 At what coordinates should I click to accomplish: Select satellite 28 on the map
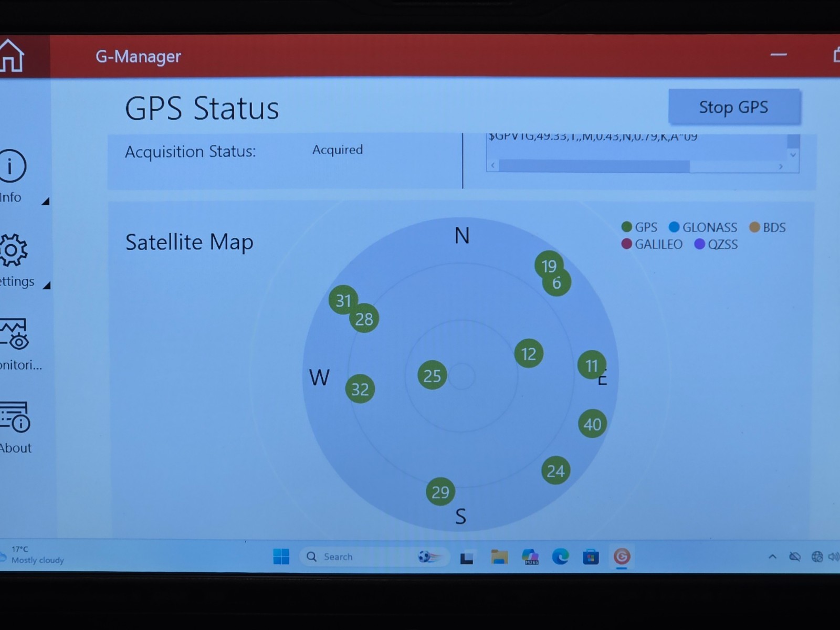(x=364, y=318)
